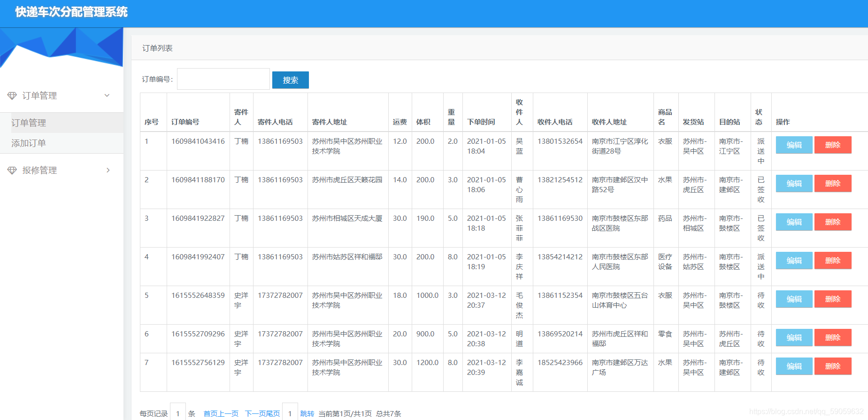Click recipient phone 18525423966
The image size is (868, 420).
tap(560, 363)
